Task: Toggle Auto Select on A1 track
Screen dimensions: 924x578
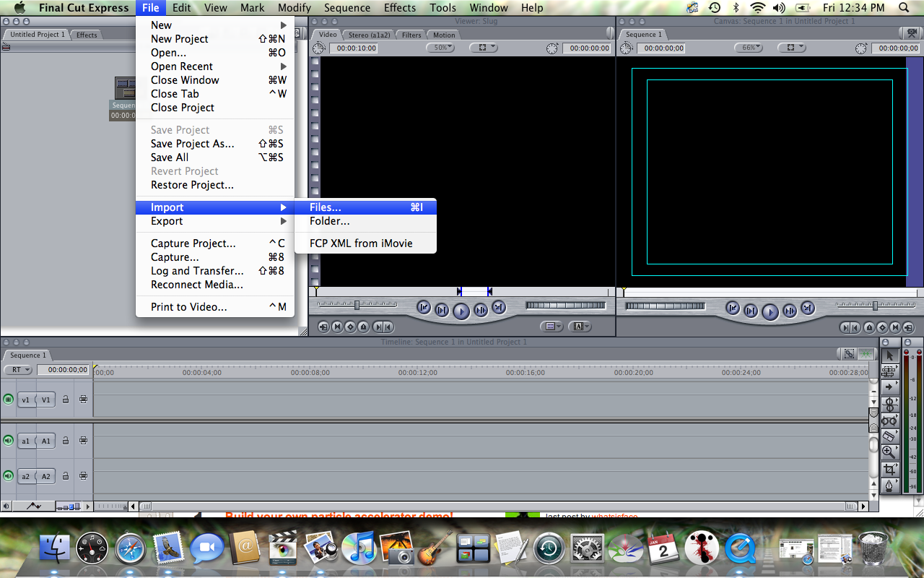Action: (83, 441)
